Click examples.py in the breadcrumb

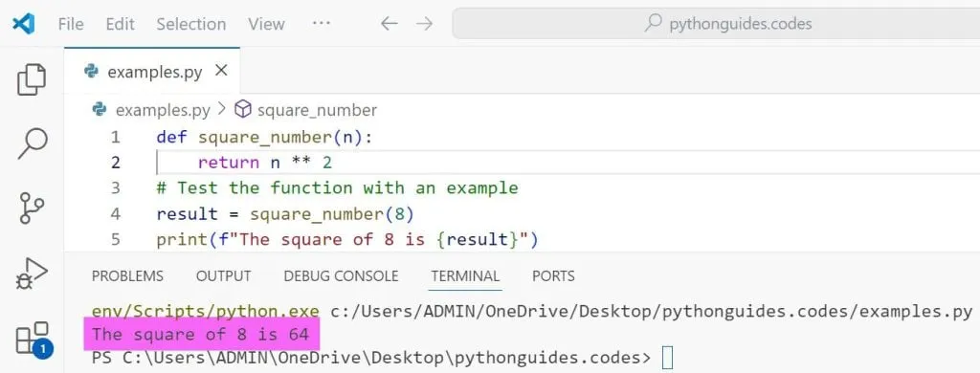coord(163,111)
